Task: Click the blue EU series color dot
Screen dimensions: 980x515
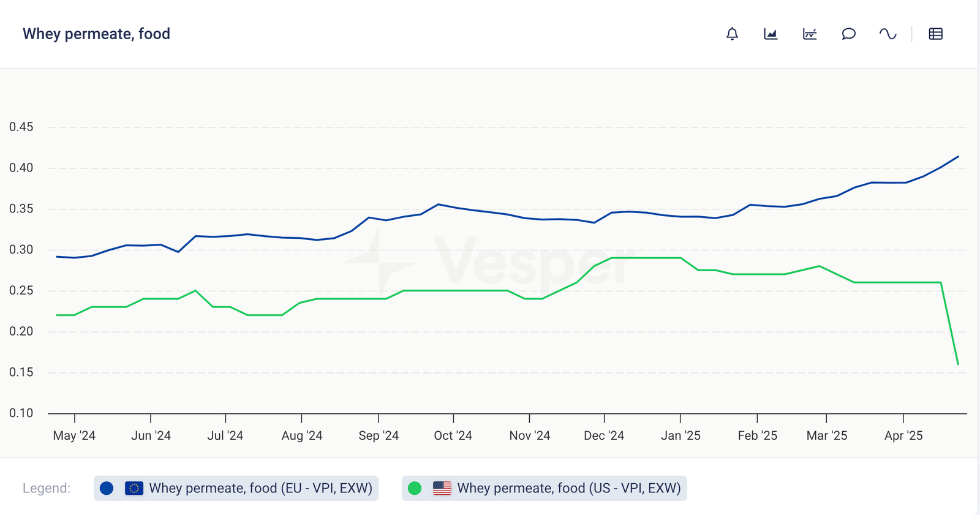Action: tap(107, 488)
